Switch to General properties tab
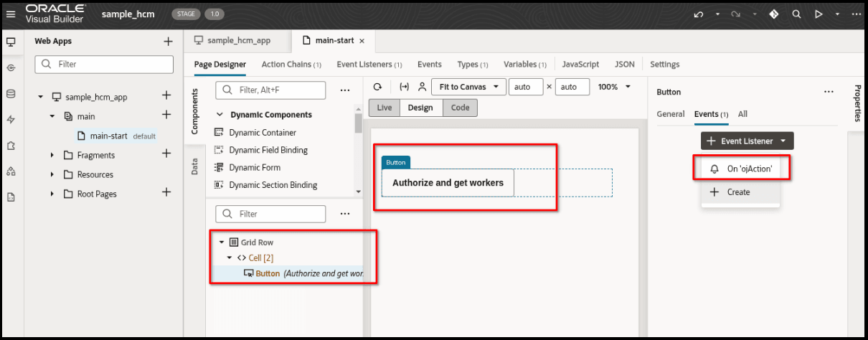The width and height of the screenshot is (868, 340). 671,114
